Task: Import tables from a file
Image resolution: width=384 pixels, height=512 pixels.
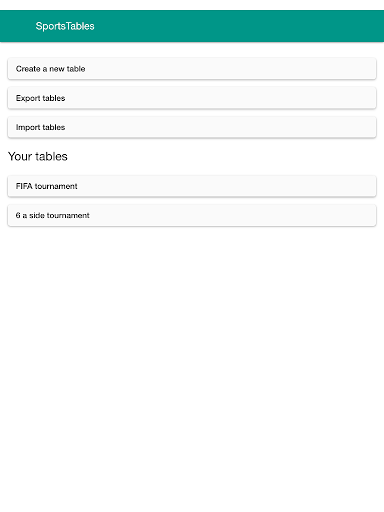Action: (192, 127)
